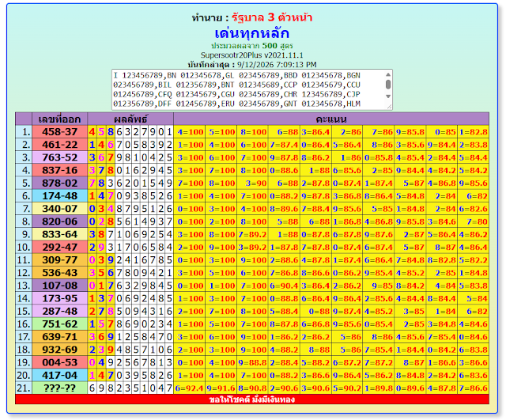This screenshot has height=420, width=506.
Task: Click the blue title เด่นทุกหลัก
Action: (x=252, y=33)
